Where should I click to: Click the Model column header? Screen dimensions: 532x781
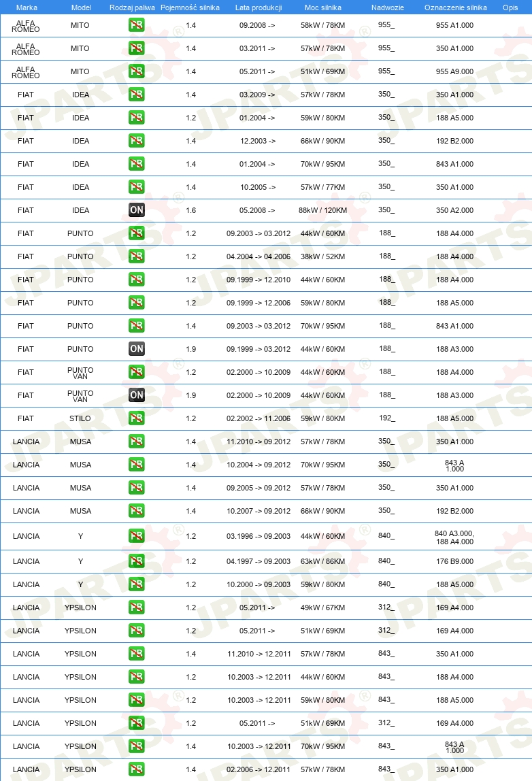[81, 7]
